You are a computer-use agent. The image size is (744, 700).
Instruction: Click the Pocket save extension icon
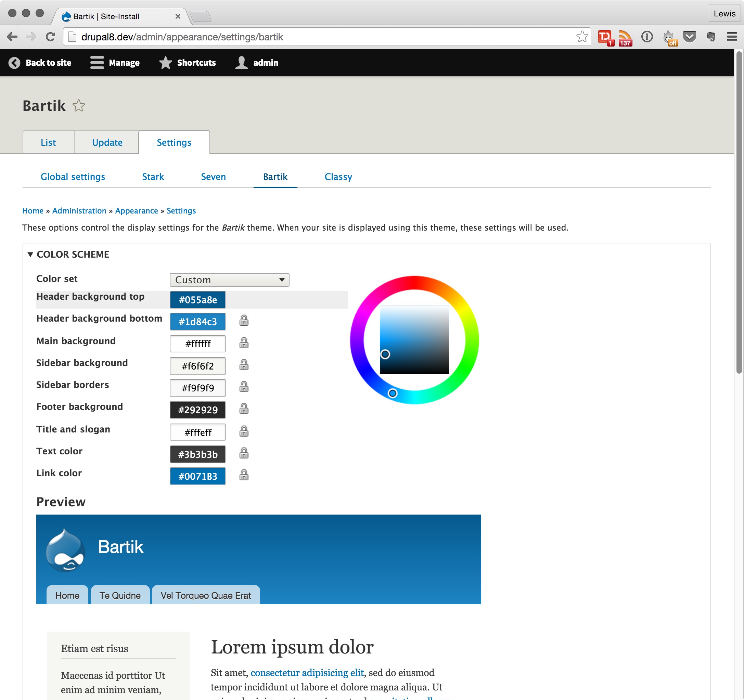click(689, 37)
